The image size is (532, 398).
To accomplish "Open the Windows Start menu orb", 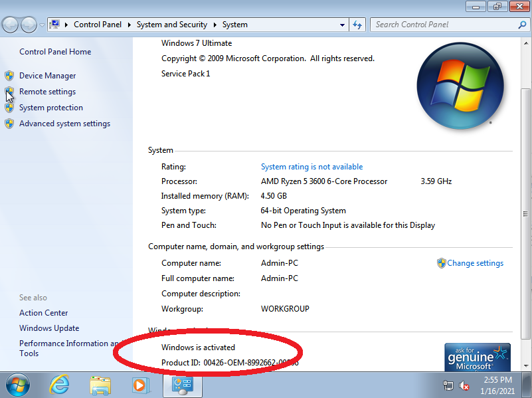I will [x=18, y=385].
